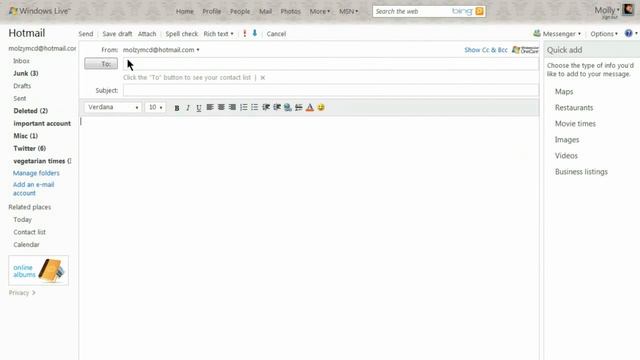The height and width of the screenshot is (360, 640).
Task: Open Contact list under Related places
Action: [x=29, y=232]
